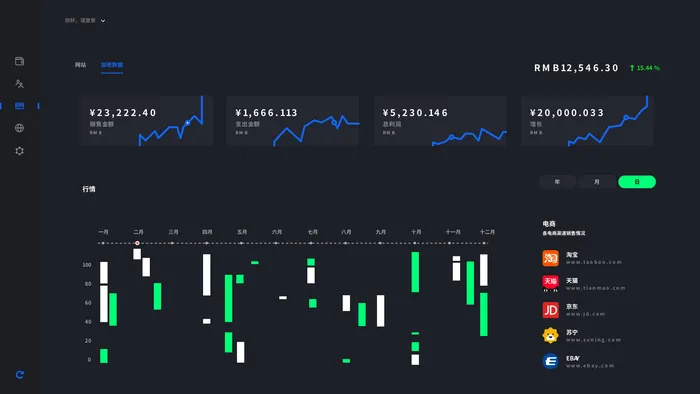Click the 淘宝 name label
This screenshot has height=394, width=700.
572,255
